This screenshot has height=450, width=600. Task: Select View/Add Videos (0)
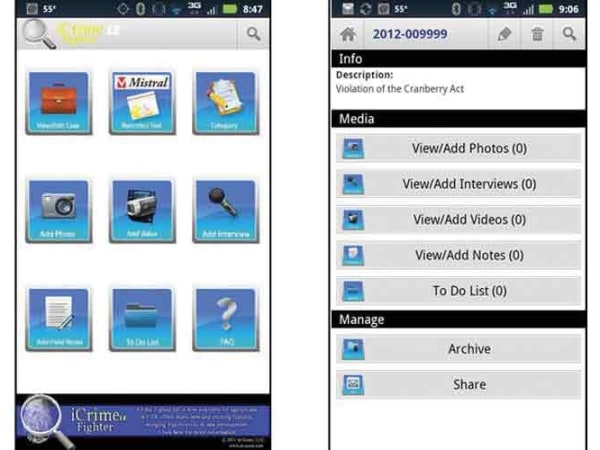458,220
